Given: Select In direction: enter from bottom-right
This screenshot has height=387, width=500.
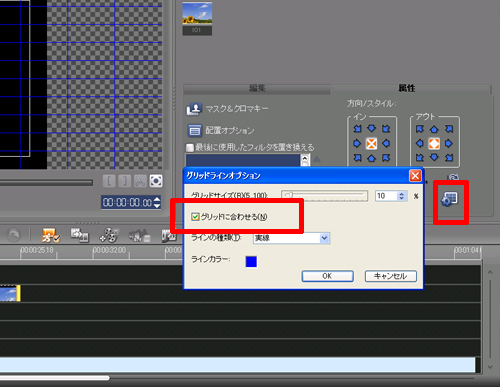Looking at the screenshot, I should pos(386,158).
